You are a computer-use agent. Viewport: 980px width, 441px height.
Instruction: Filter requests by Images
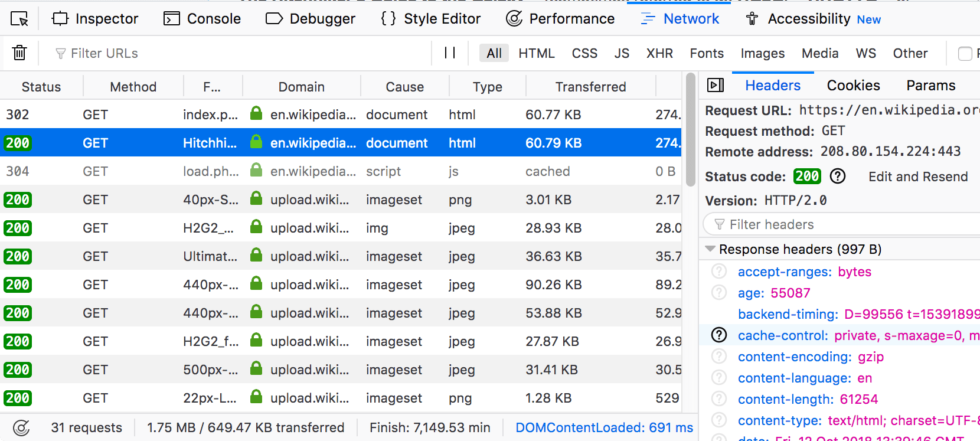763,53
